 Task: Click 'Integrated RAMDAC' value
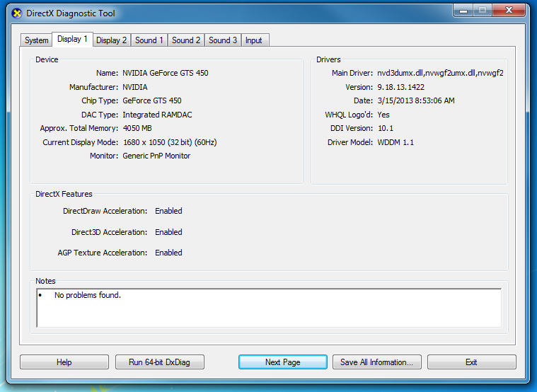coord(157,115)
